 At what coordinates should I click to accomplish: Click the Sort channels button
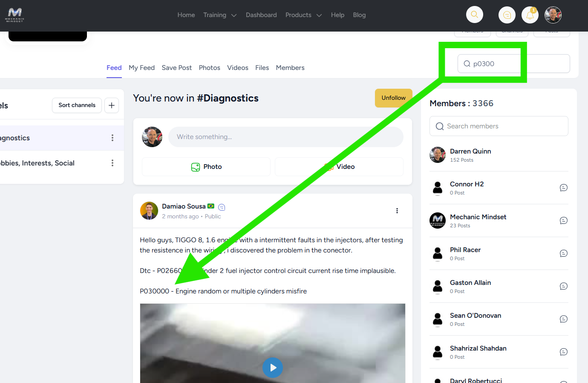pos(77,105)
